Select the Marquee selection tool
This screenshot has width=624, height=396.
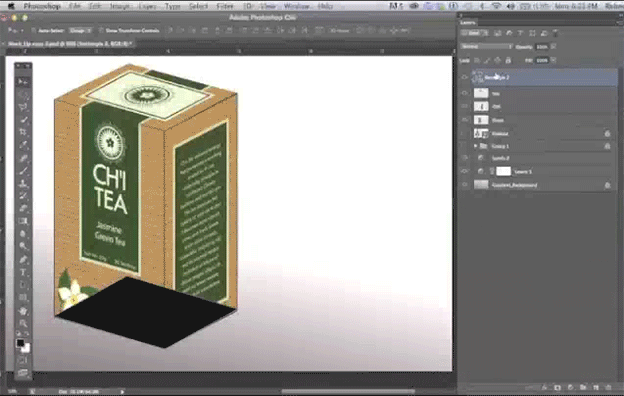click(x=23, y=94)
